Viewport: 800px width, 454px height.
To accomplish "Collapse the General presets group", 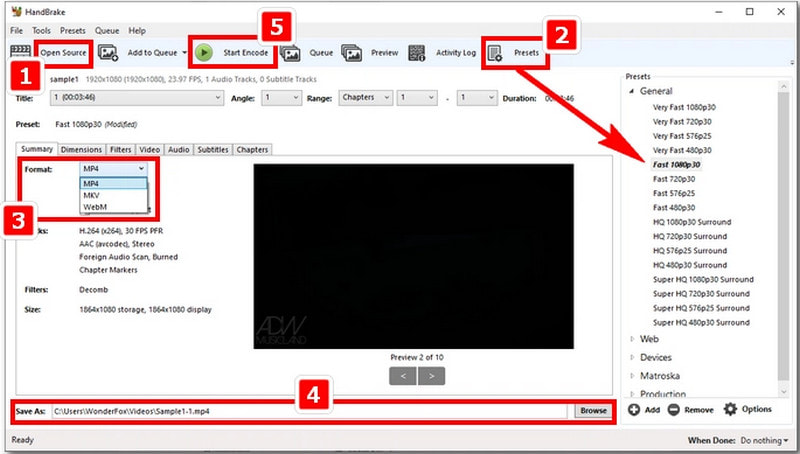I will point(632,92).
